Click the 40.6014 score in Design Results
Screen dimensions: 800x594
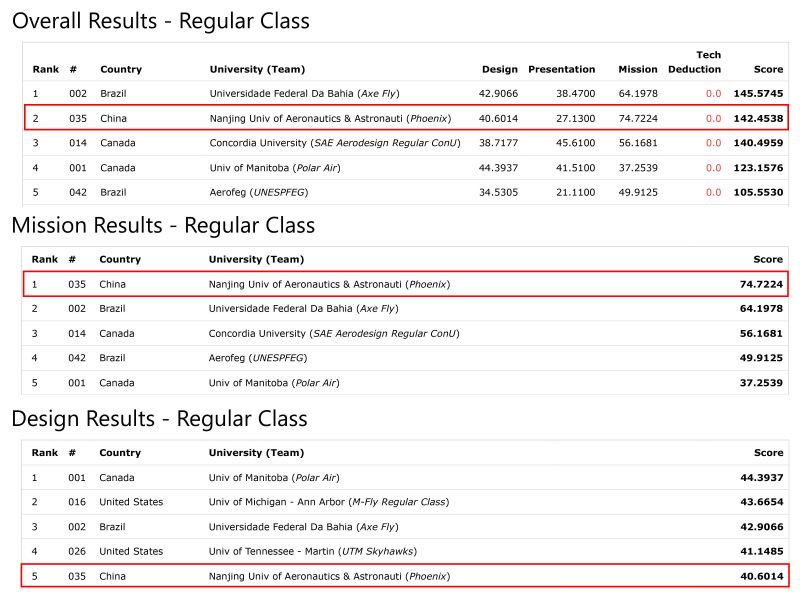(760, 576)
